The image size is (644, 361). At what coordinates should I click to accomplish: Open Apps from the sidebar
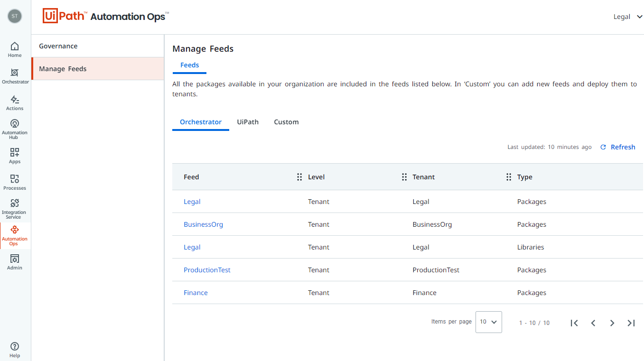coord(15,156)
